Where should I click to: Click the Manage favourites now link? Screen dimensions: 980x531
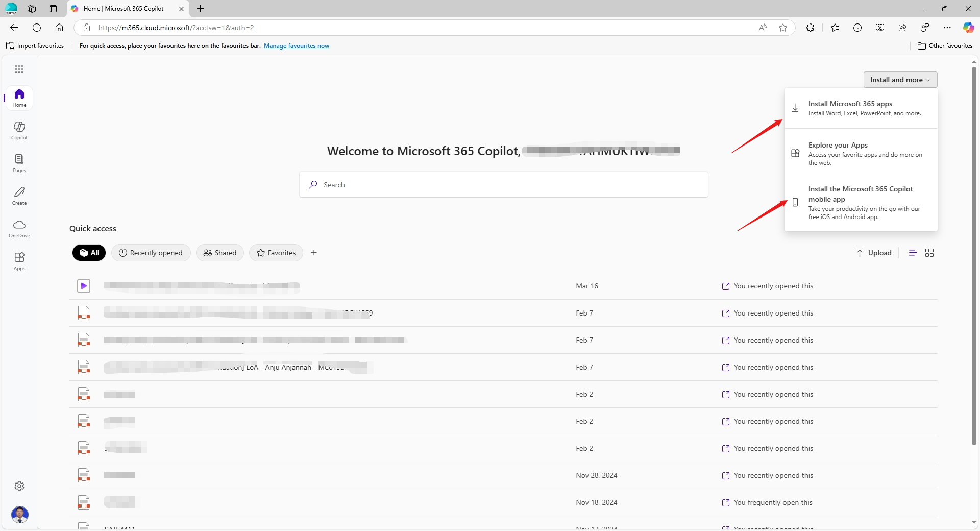[x=297, y=46]
